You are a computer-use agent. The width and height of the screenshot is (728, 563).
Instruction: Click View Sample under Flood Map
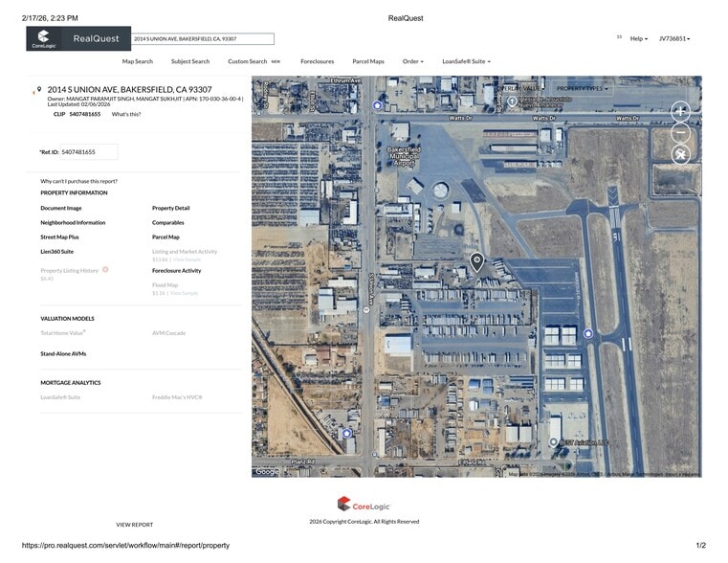[184, 293]
